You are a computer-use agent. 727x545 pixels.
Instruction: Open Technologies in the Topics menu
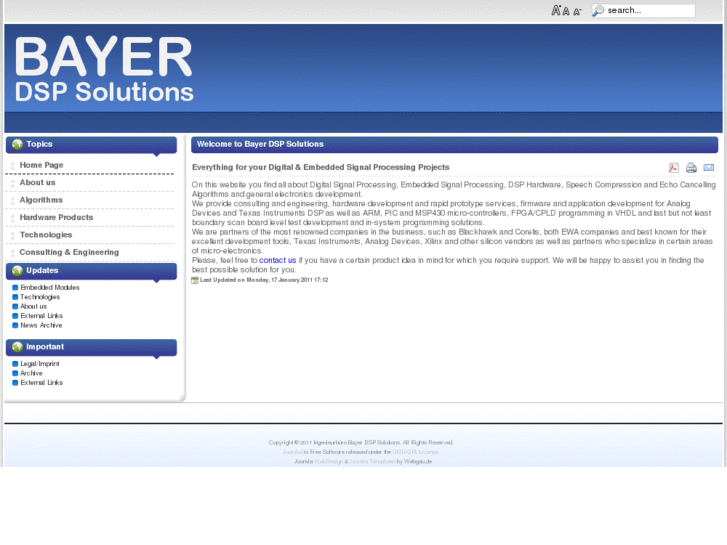[x=45, y=235]
